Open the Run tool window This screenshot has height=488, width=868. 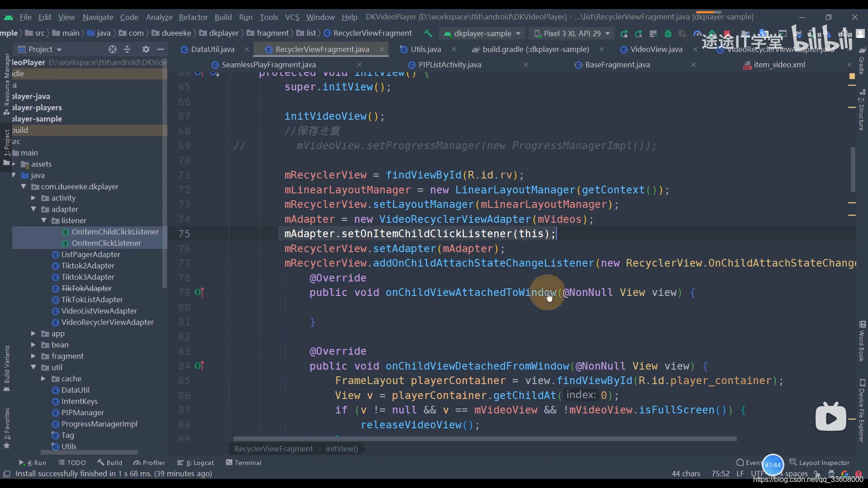(33, 463)
